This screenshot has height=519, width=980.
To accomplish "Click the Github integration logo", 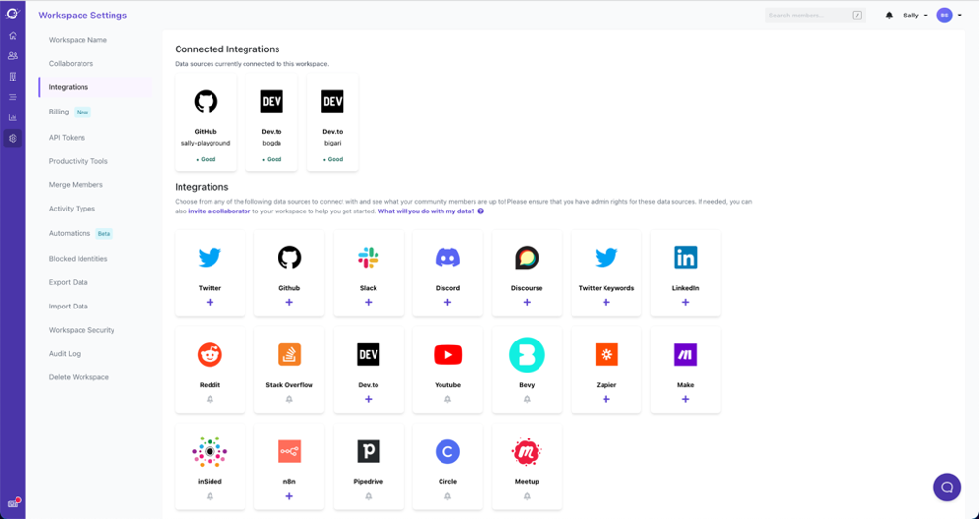I will (x=289, y=257).
